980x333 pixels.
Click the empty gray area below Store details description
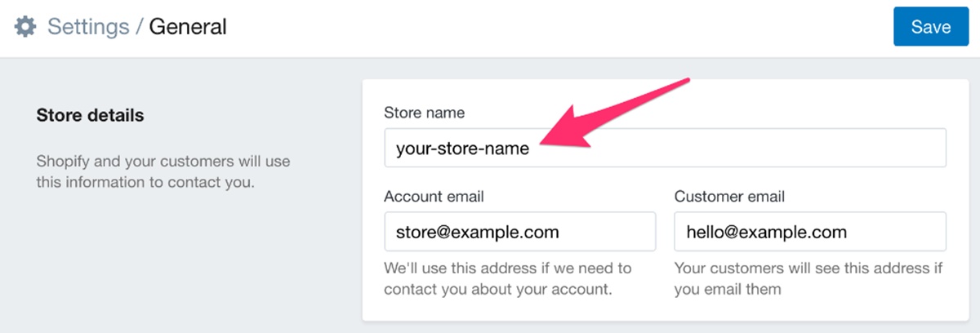click(x=163, y=261)
